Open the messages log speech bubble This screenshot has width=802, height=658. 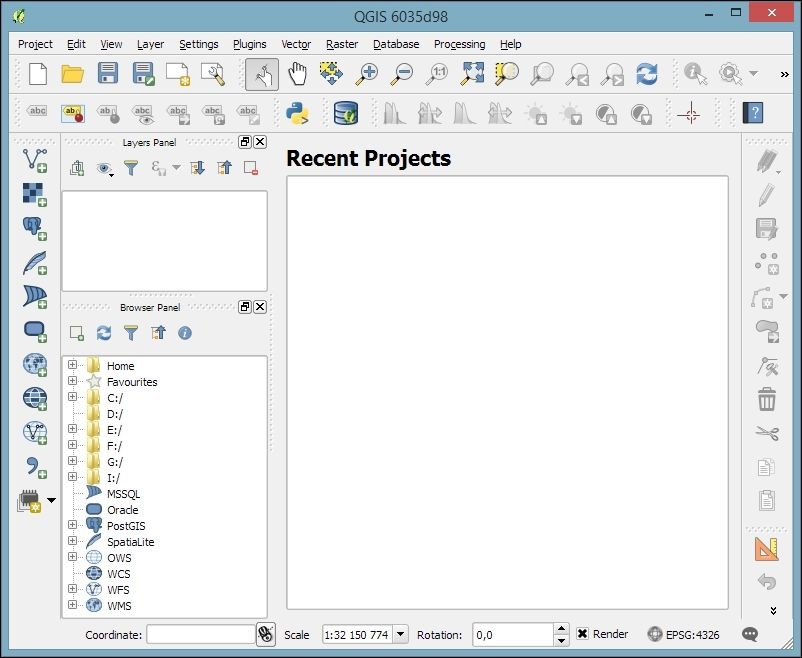pos(750,634)
